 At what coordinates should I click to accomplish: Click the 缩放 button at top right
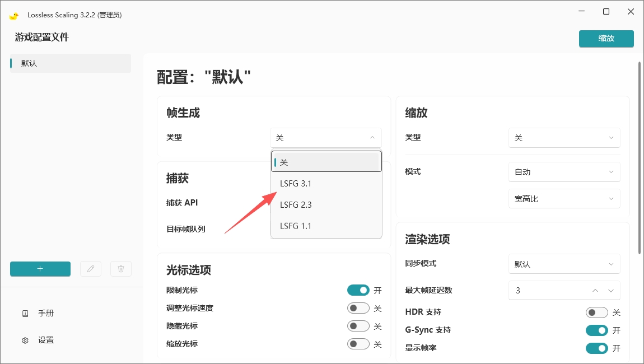(x=606, y=39)
